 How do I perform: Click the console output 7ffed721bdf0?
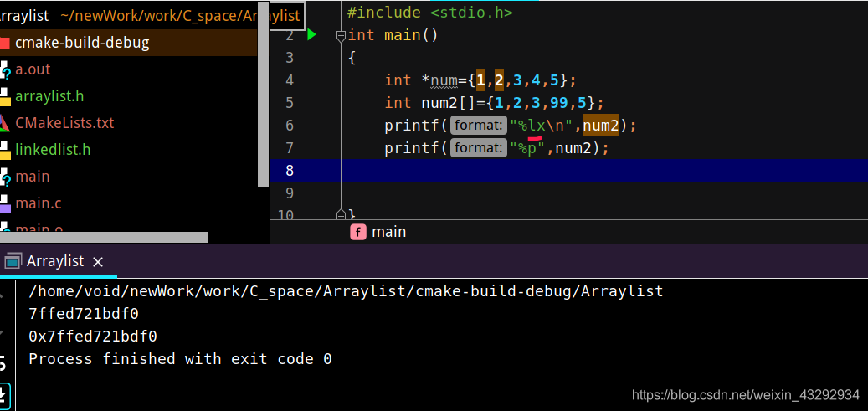[84, 314]
